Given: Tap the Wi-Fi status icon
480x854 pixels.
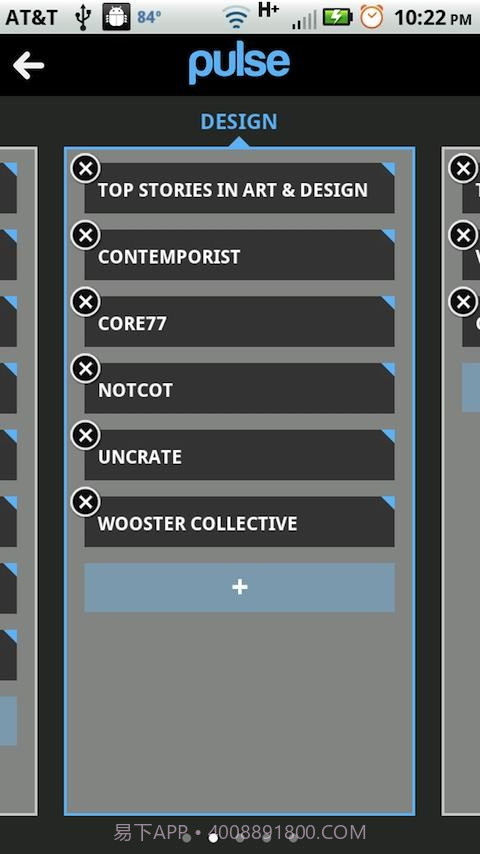Looking at the screenshot, I should pyautogui.click(x=235, y=18).
